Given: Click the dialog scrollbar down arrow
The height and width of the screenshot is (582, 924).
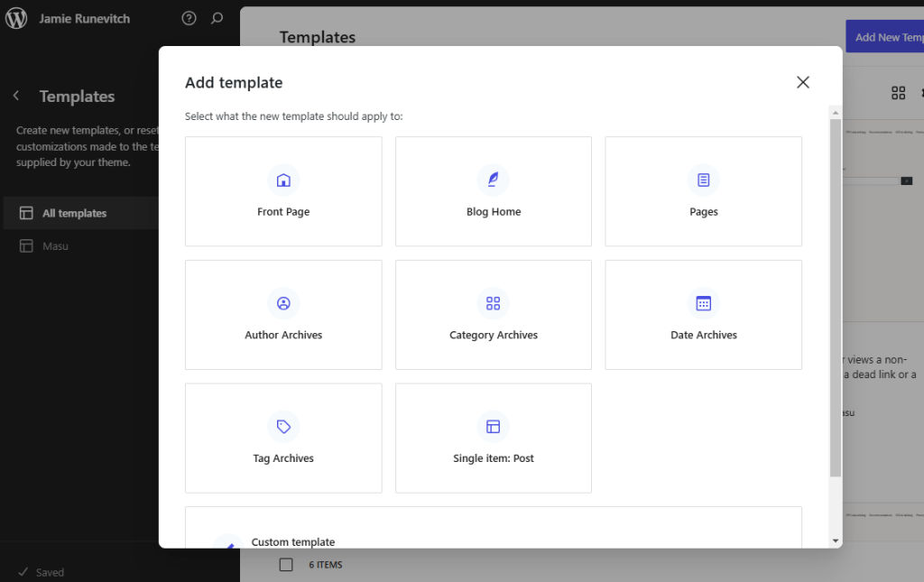Looking at the screenshot, I should coord(836,540).
